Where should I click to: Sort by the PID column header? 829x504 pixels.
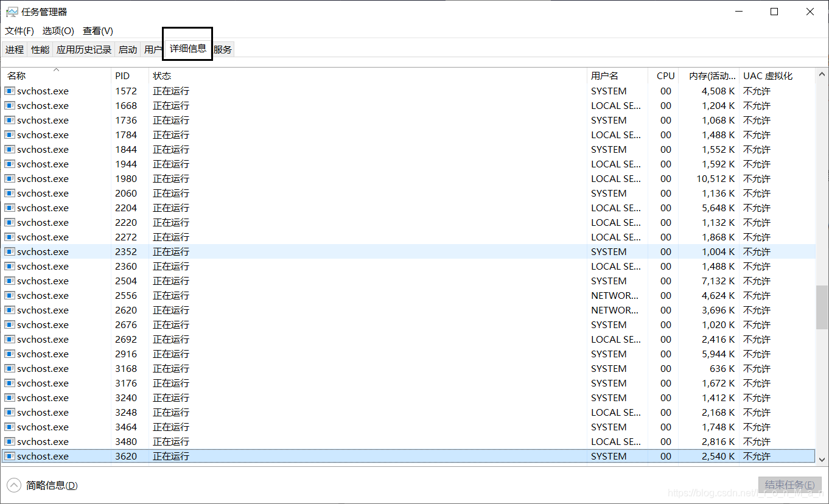tap(130, 76)
